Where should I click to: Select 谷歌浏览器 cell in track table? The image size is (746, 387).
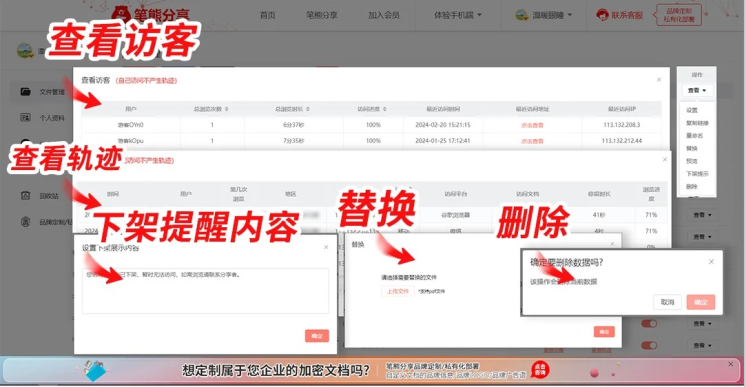(x=455, y=215)
